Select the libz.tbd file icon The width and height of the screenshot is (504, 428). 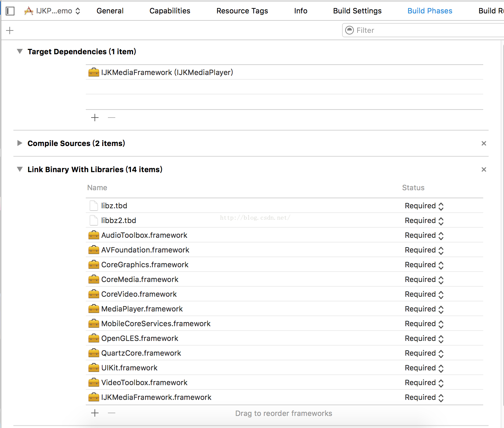(94, 206)
